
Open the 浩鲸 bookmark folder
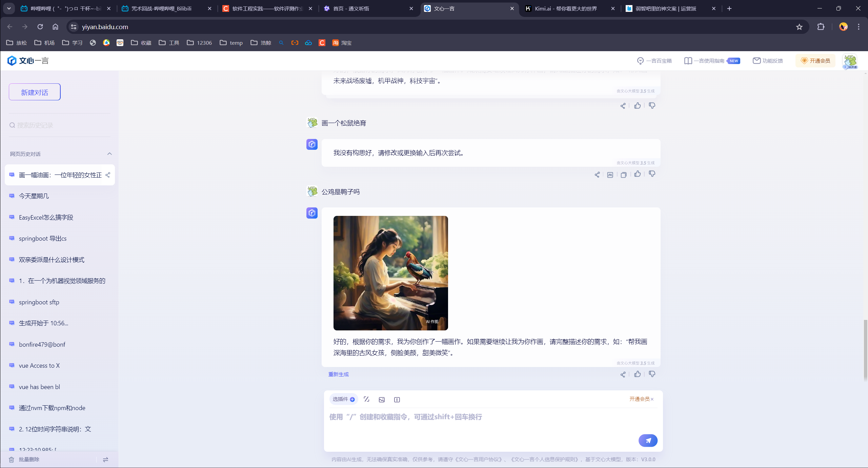click(261, 43)
